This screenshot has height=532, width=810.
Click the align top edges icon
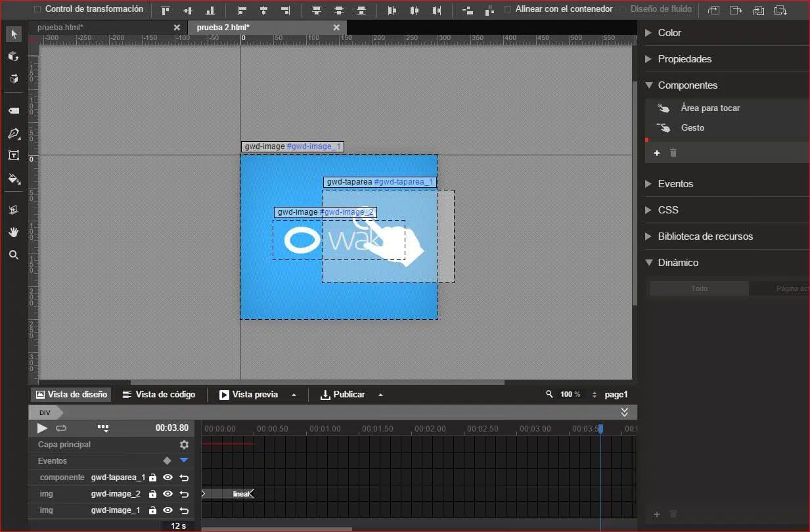[166, 11]
